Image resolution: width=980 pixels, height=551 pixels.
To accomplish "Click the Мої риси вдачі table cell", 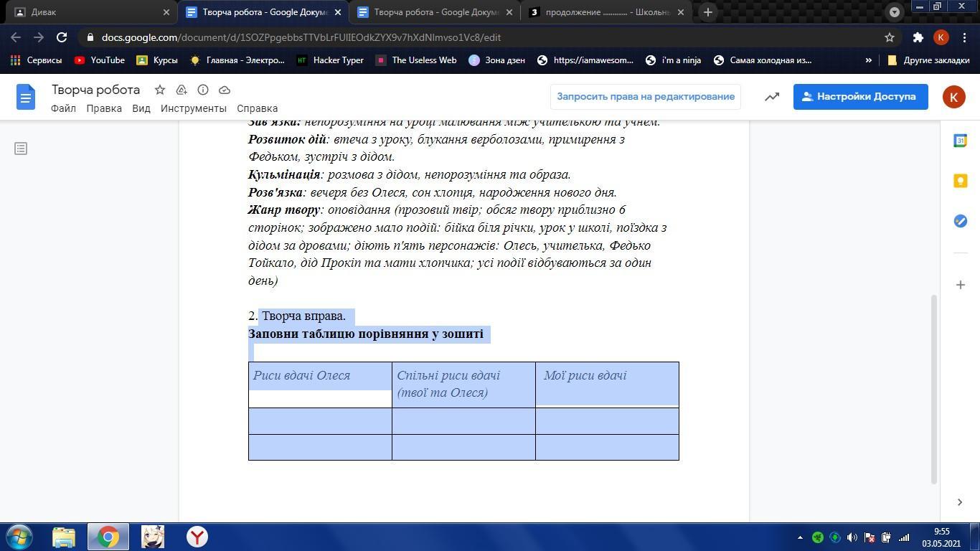I will (607, 385).
